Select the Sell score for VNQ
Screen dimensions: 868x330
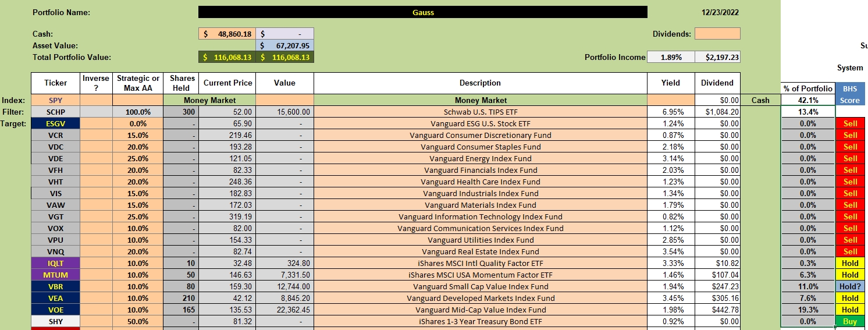click(x=850, y=251)
